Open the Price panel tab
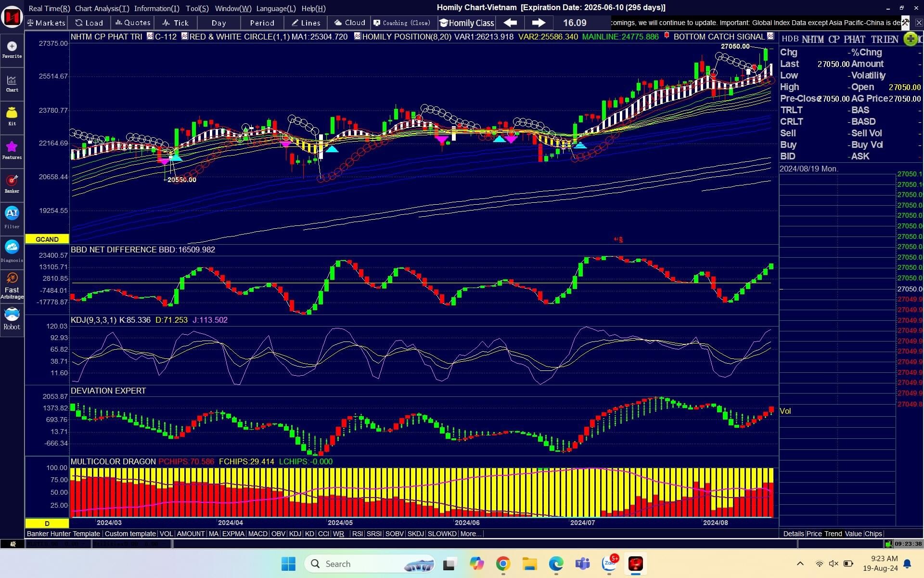 coord(814,534)
